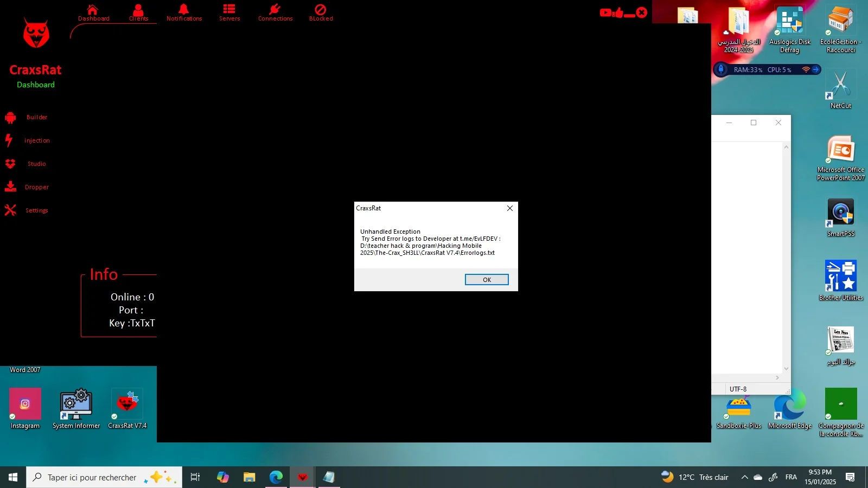Screen dimensions: 868x488
Task: Open the Notifications bell tab
Action: pyautogui.click(x=184, y=13)
